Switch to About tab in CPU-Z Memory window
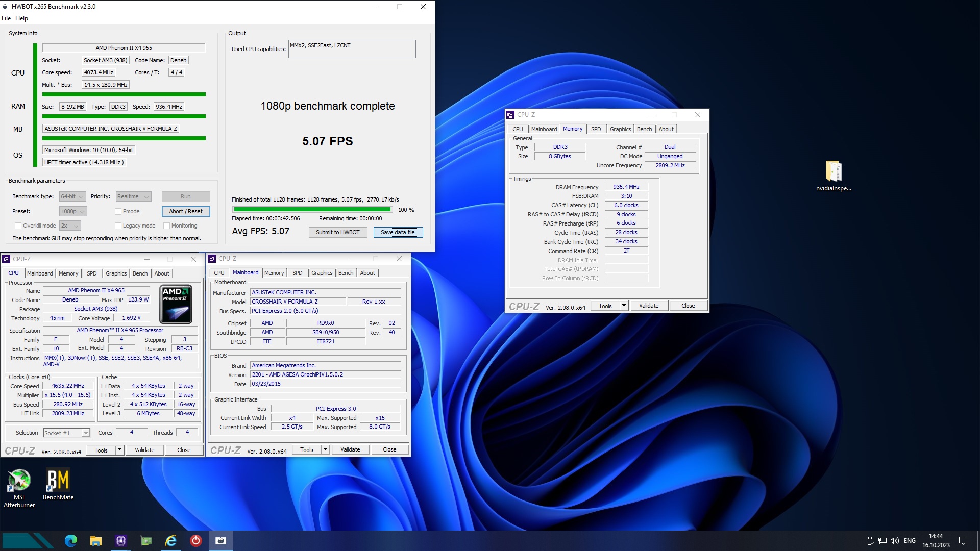 pyautogui.click(x=666, y=129)
